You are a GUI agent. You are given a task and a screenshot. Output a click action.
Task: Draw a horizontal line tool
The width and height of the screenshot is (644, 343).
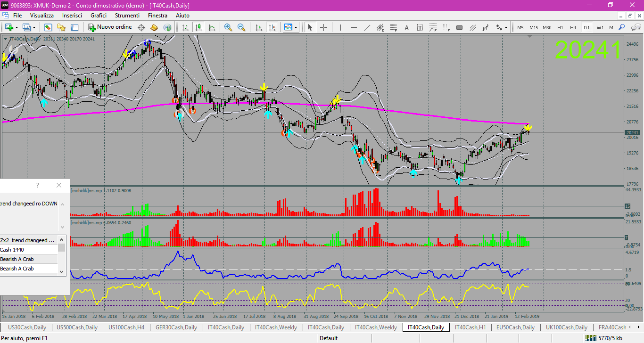354,27
